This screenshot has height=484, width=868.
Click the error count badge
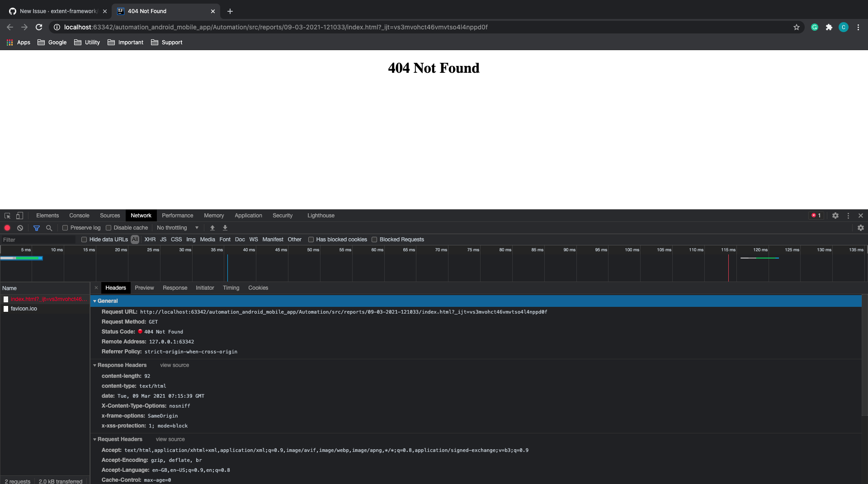[816, 216]
